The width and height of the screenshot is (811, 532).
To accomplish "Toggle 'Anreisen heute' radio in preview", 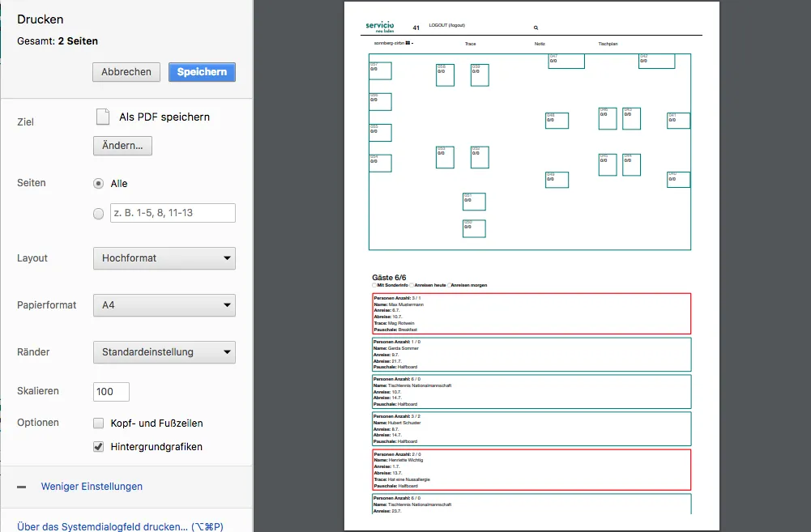I will pyautogui.click(x=412, y=285).
